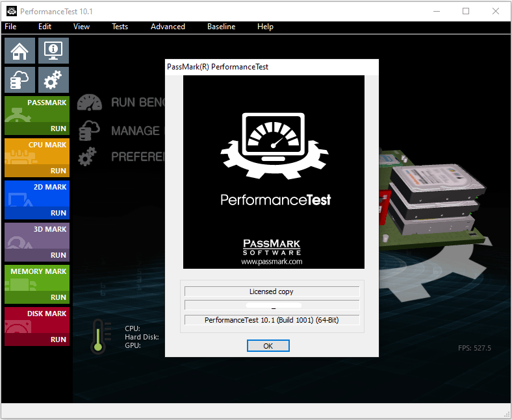This screenshot has height=420, width=512.
Task: Open the View menu
Action: pyautogui.click(x=81, y=27)
